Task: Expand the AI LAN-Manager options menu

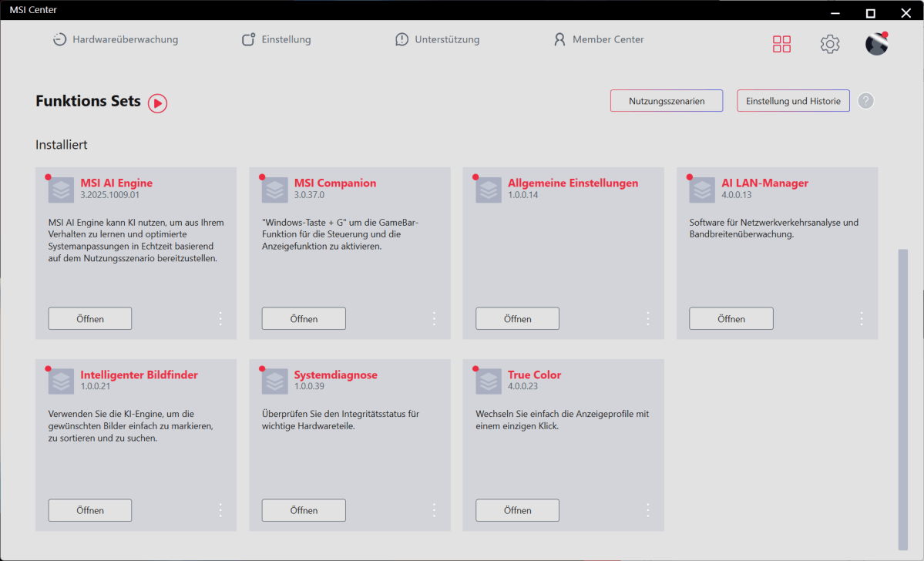Action: (x=862, y=319)
